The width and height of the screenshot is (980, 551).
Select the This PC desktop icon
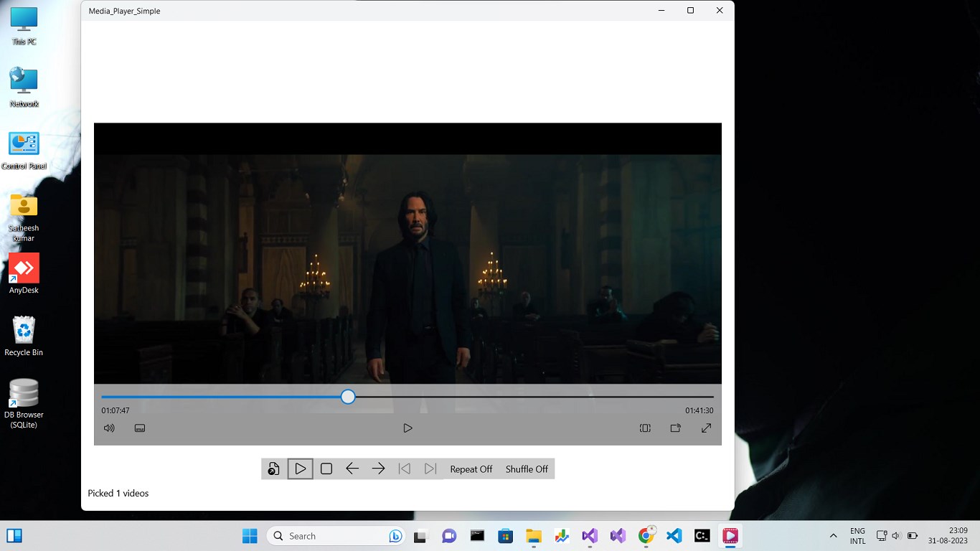24,26
